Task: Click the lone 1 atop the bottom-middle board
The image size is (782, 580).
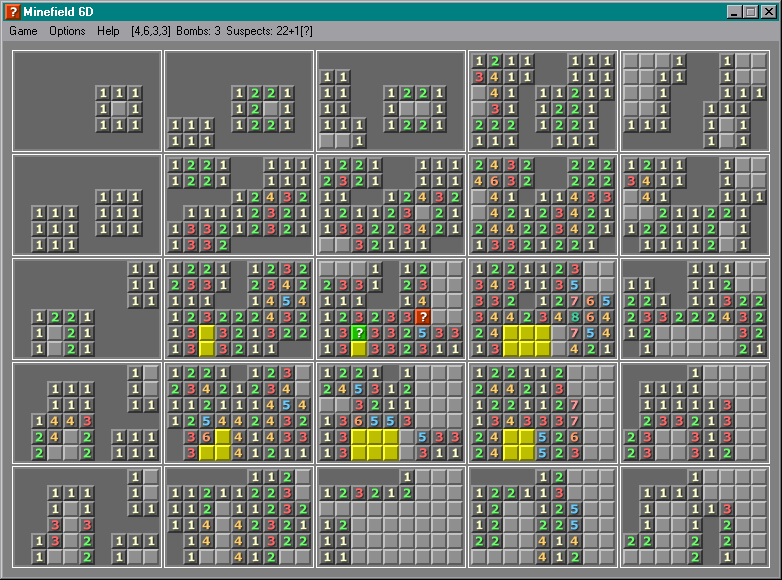Action: pyautogui.click(x=407, y=477)
